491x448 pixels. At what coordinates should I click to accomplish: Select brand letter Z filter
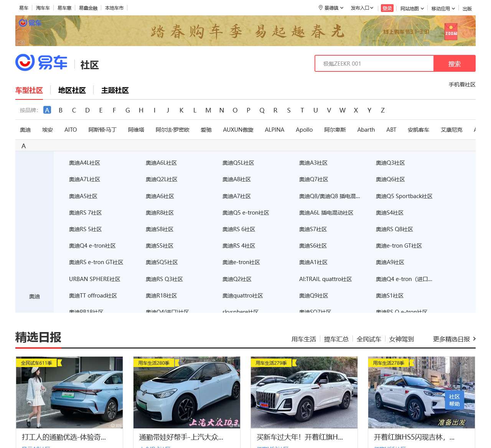(x=383, y=110)
